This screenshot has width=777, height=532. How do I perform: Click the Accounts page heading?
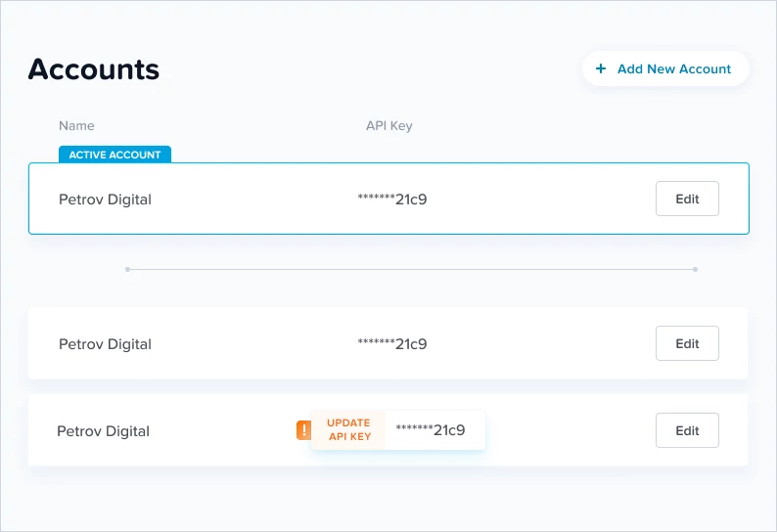[94, 68]
